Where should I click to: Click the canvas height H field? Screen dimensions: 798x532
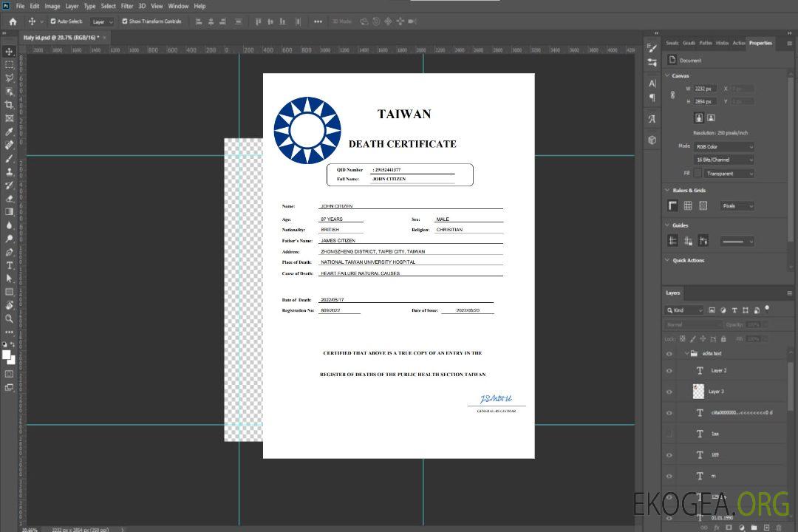tap(706, 102)
